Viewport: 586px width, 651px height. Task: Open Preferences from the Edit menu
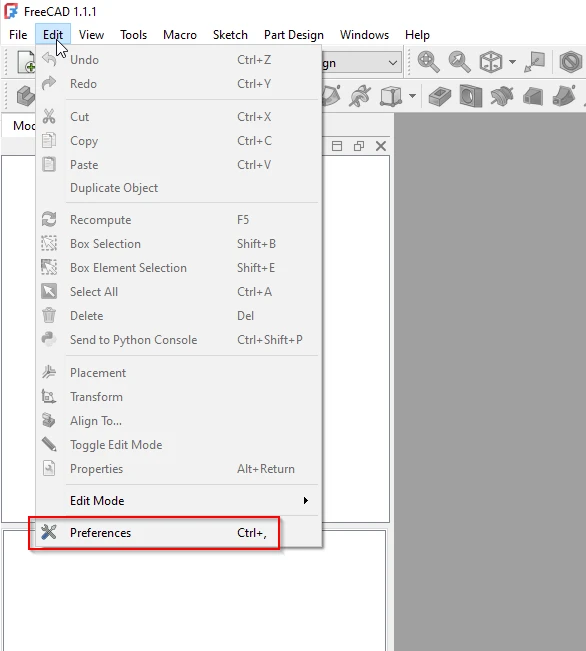pos(179,533)
